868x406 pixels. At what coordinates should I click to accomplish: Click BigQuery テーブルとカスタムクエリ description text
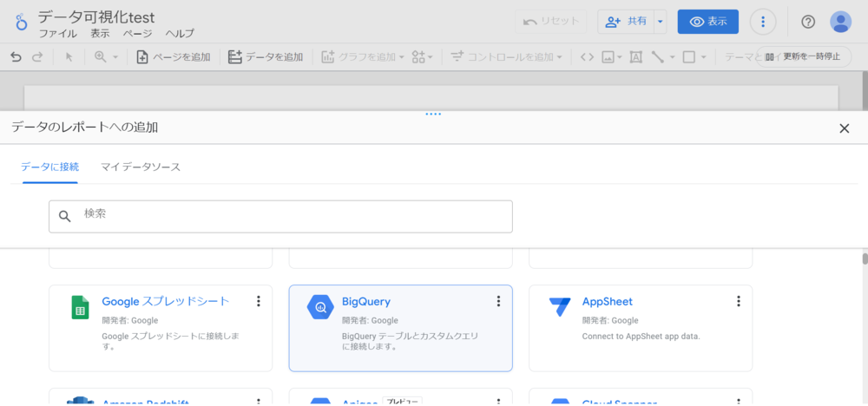(411, 341)
